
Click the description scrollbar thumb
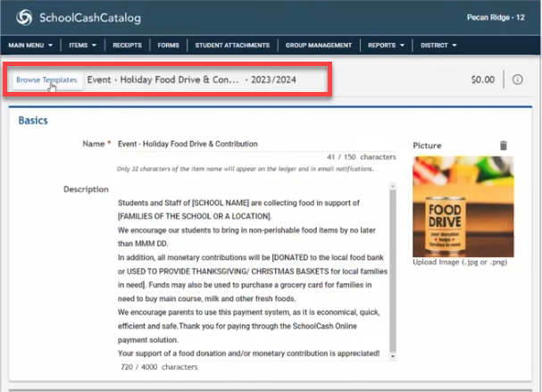[393, 271]
